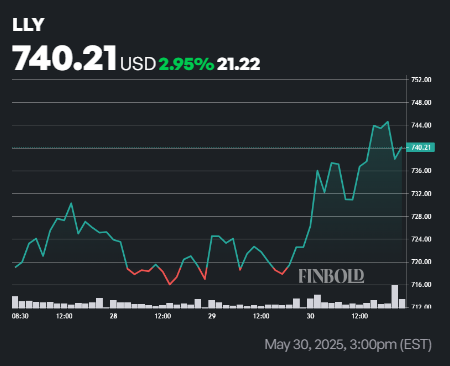450x366 pixels.
Task: Click the 748.00 price axis label
Action: 421,103
